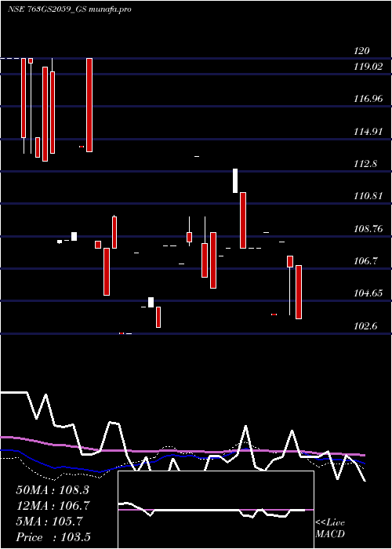Select the 110.81 price axis label

point(368,196)
